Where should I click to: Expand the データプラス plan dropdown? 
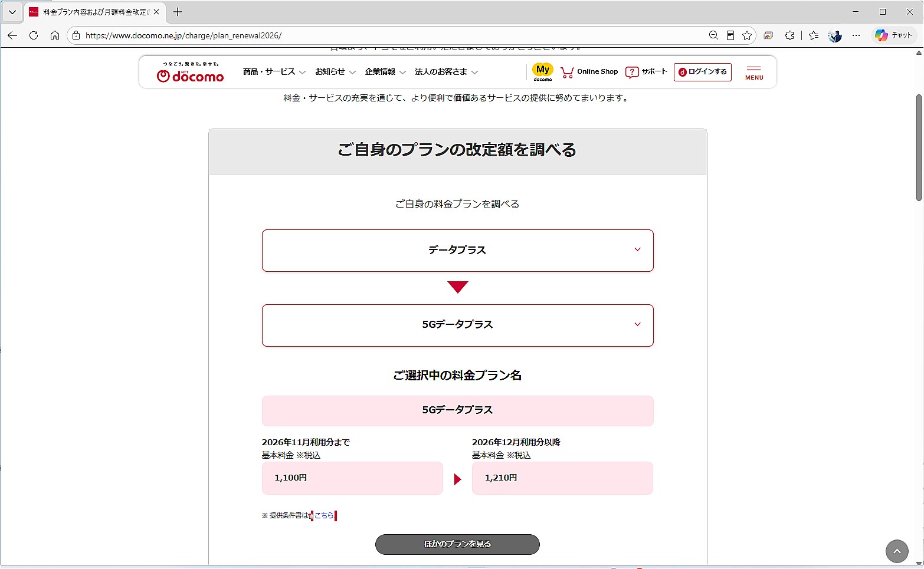tap(458, 251)
